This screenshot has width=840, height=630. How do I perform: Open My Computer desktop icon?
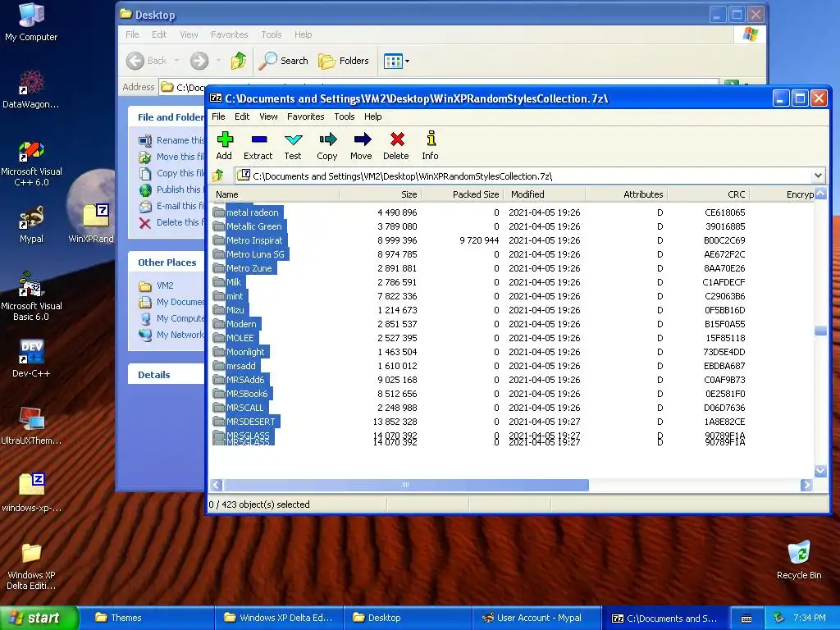[x=31, y=22]
